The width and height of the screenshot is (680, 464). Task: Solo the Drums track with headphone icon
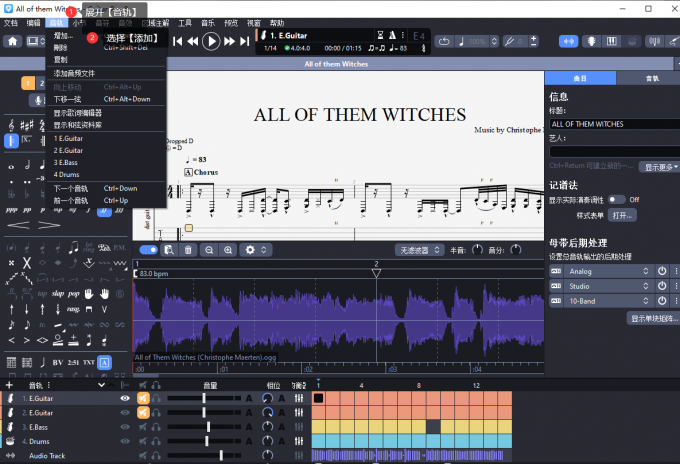pyautogui.click(x=157, y=440)
